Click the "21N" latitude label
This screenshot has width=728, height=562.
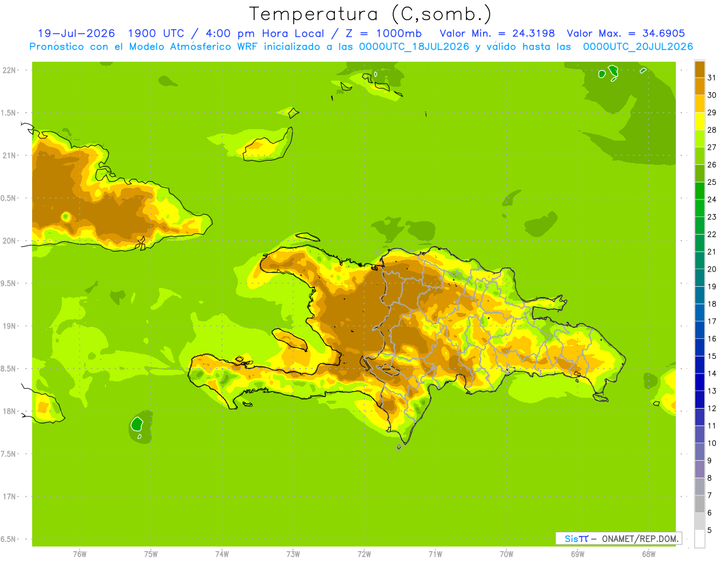point(9,156)
